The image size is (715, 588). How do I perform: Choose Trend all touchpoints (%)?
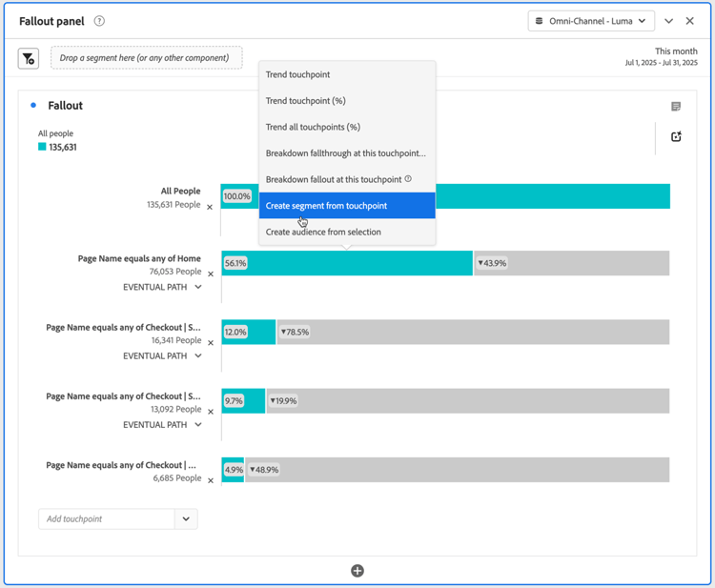pyautogui.click(x=347, y=127)
